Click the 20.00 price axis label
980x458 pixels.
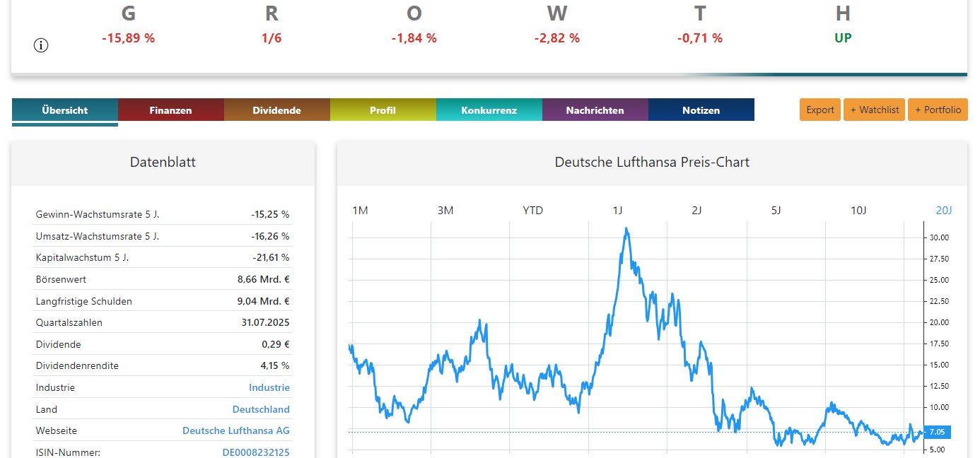click(939, 322)
